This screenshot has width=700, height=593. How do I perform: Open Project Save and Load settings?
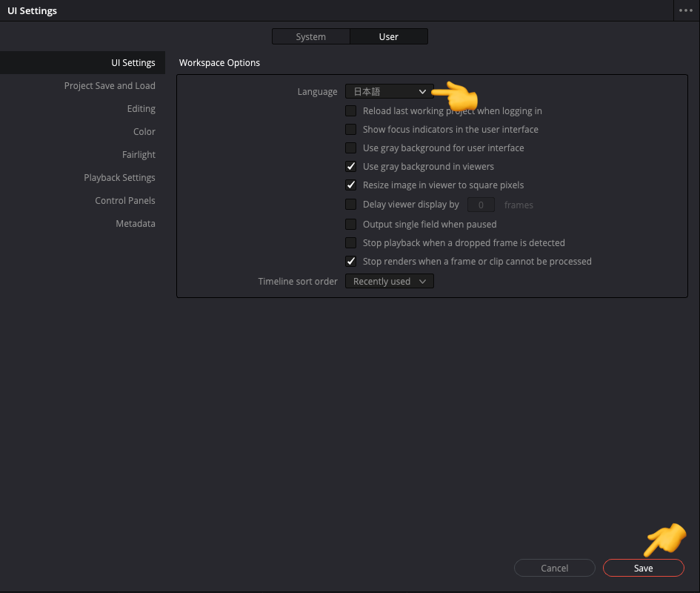pos(110,86)
